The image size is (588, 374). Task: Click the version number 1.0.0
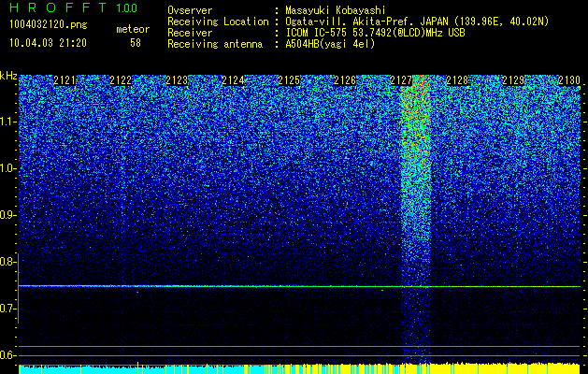tap(127, 7)
